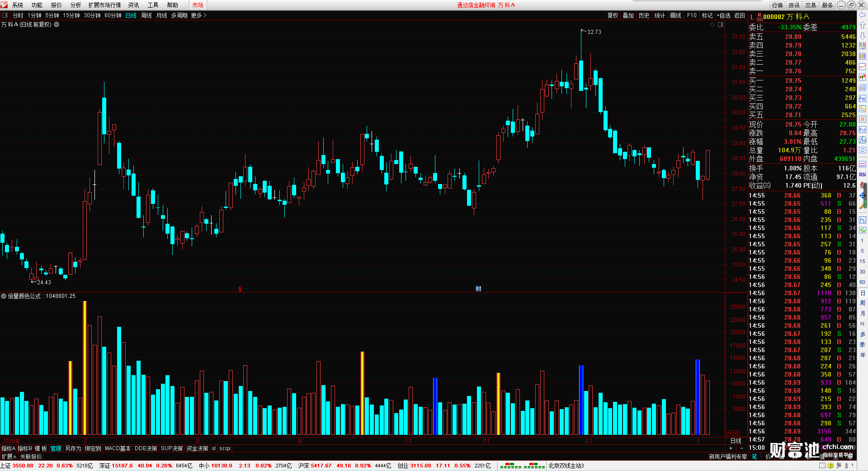Open the 倍量颜色公式 indicator settings toggle
Viewport: 868px width, 471px height.
coord(4,296)
